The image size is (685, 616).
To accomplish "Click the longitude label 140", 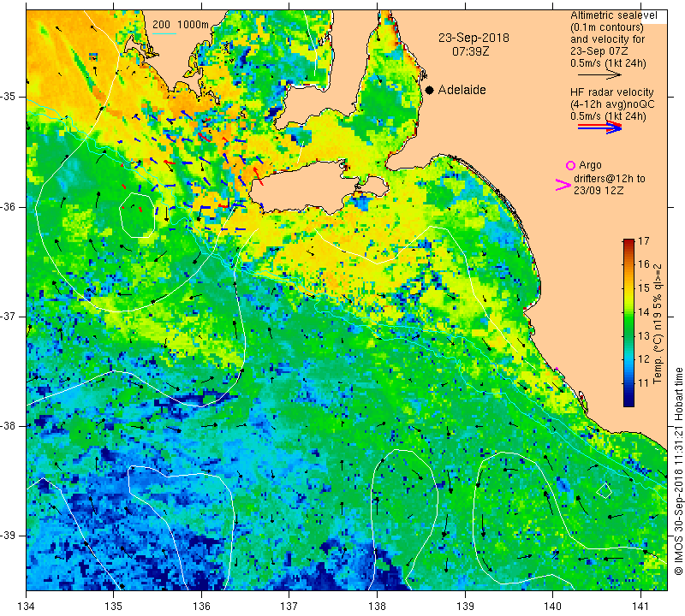I will (553, 607).
